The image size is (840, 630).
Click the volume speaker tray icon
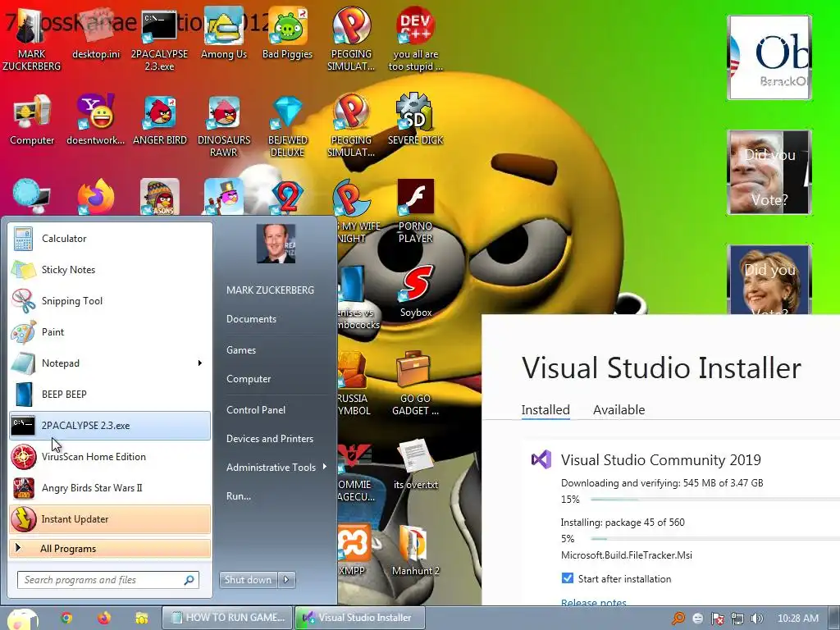(757, 619)
